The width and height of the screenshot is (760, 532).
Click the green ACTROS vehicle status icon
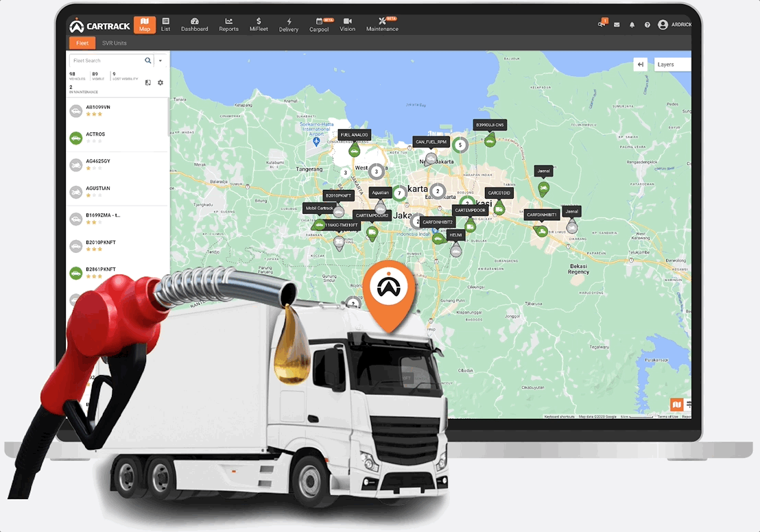(75, 138)
